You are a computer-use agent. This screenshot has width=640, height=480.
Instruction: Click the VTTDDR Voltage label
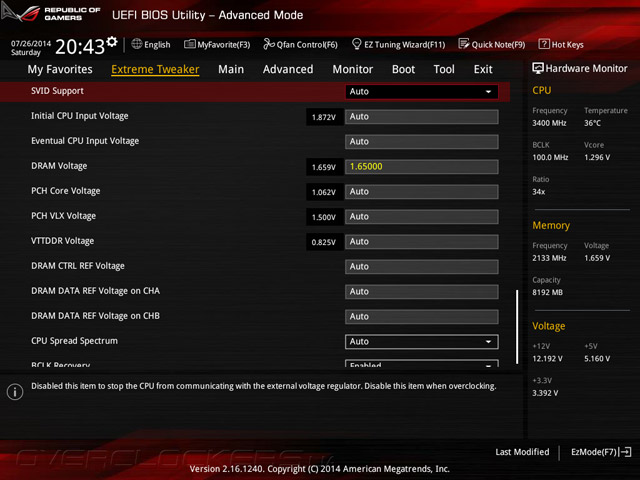click(62, 241)
